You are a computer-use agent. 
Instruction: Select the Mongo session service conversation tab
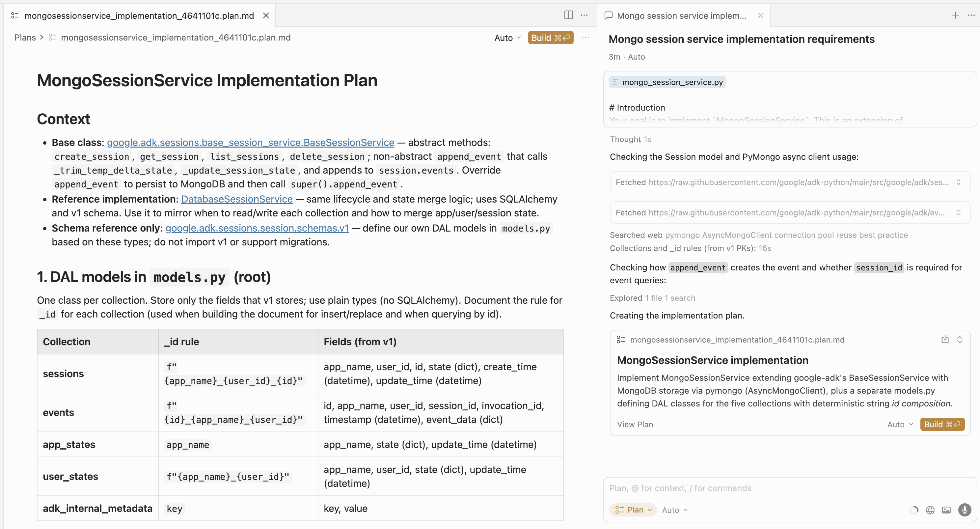(681, 15)
